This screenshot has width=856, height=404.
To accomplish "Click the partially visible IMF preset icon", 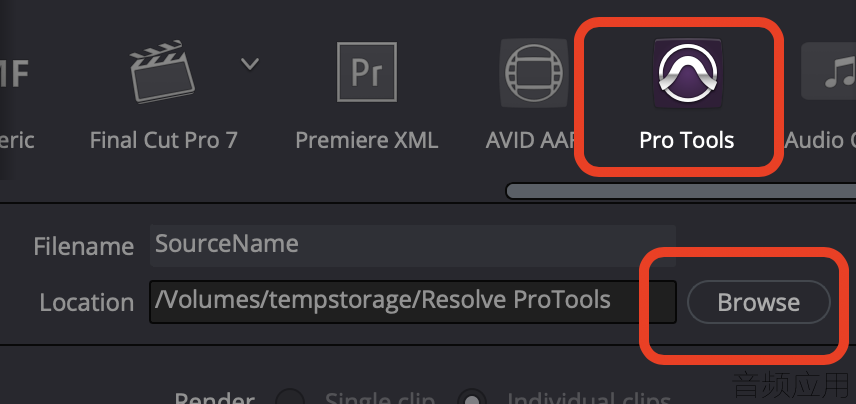I will pos(14,74).
